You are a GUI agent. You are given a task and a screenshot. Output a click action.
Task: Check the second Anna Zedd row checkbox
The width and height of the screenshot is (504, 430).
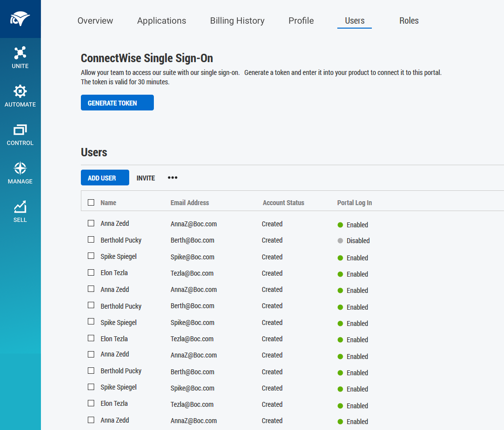(91, 288)
